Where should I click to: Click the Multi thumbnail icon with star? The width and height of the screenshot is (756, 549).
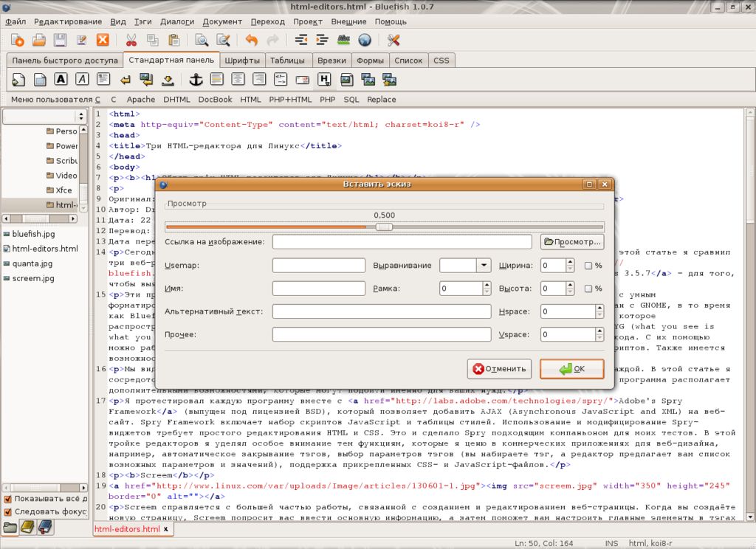coord(389,80)
